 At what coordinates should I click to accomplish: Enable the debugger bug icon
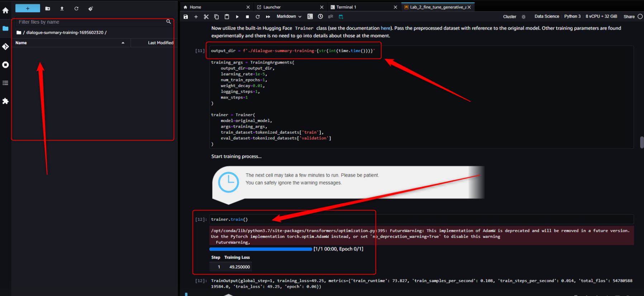pyautogui.click(x=524, y=16)
